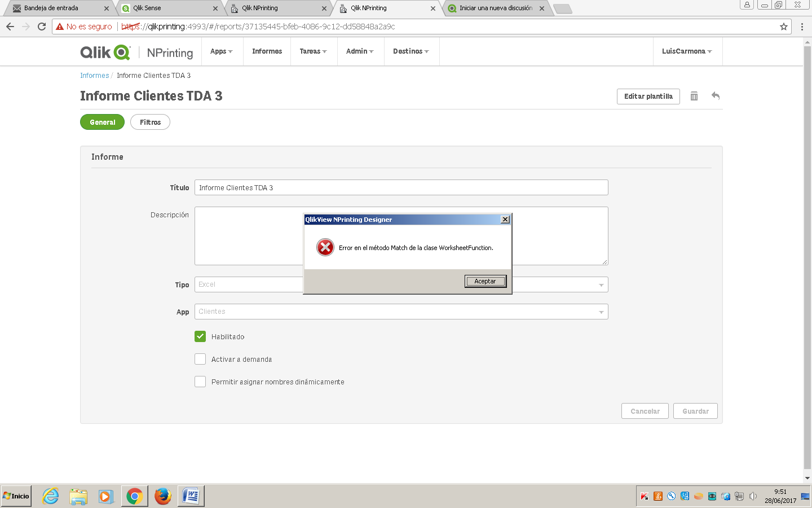Viewport: 812px width, 508px height.
Task: Click the orange Java tray icon
Action: tap(658, 496)
